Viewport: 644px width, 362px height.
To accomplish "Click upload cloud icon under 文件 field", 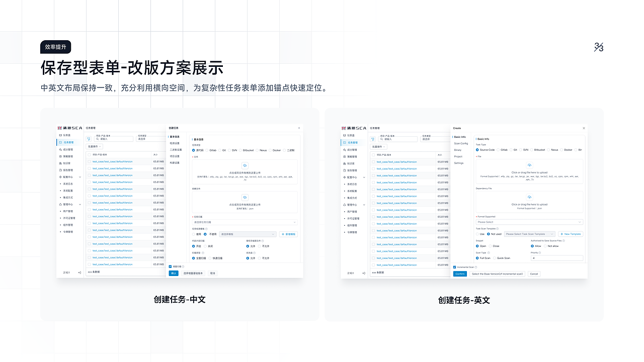I will click(245, 165).
